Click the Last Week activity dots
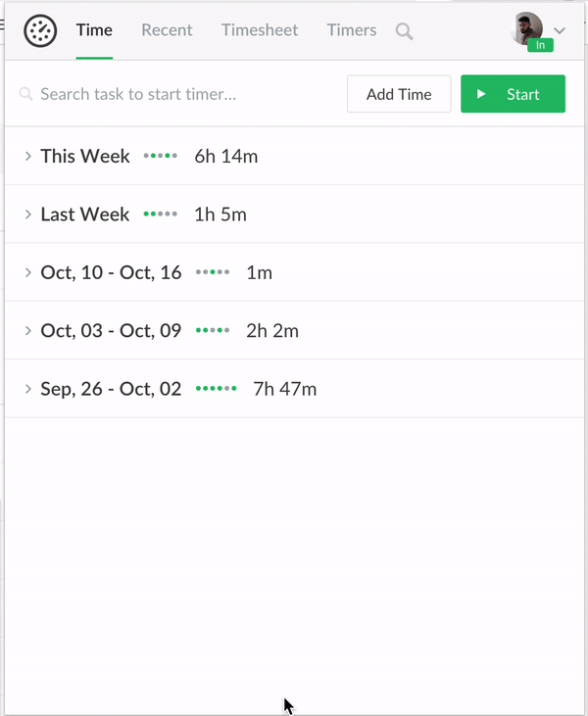The height and width of the screenshot is (716, 588). (x=161, y=215)
